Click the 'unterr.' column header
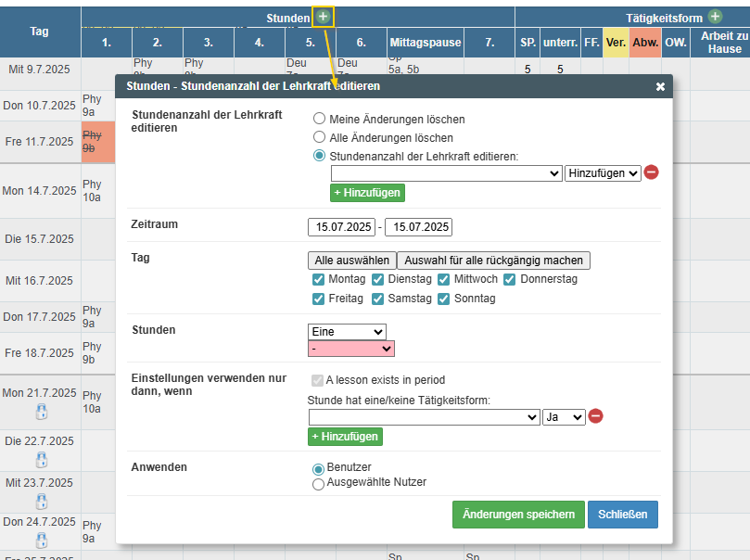The width and height of the screenshot is (750, 560). pos(561,43)
